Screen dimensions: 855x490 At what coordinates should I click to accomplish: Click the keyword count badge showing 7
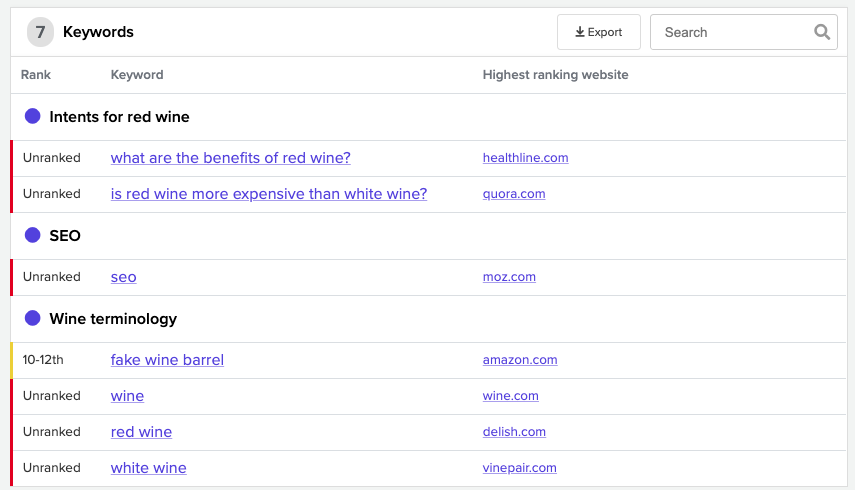tap(40, 32)
